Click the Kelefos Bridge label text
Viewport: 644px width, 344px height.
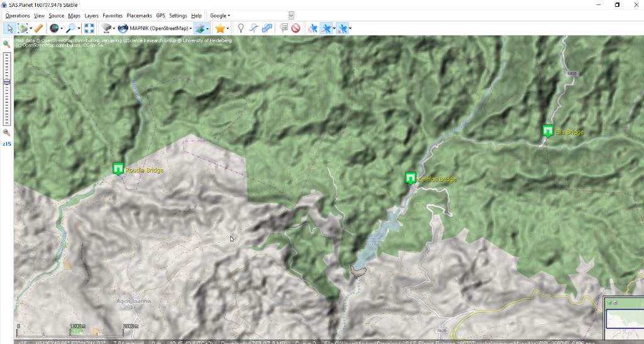coord(436,179)
